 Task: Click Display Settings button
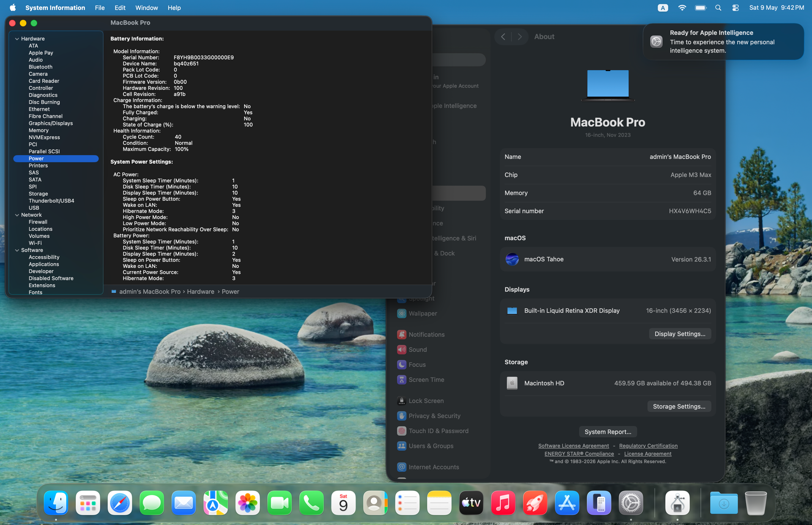coord(680,334)
